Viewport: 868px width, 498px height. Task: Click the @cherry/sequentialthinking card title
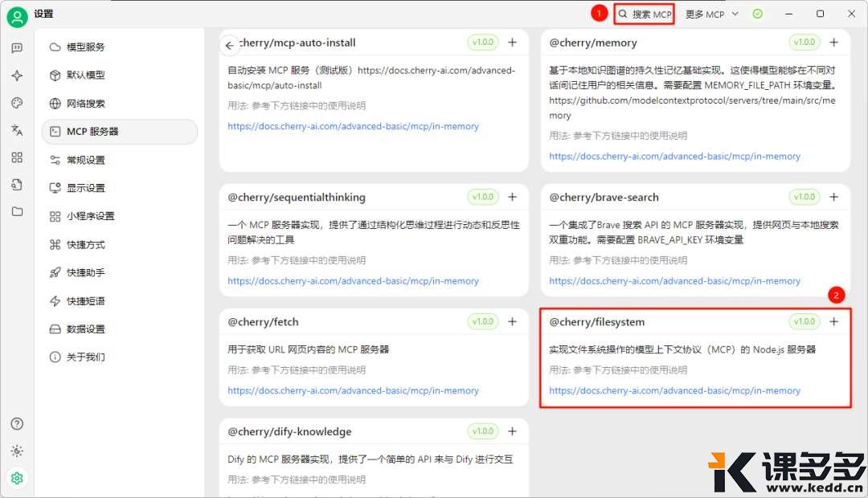pyautogui.click(x=297, y=197)
